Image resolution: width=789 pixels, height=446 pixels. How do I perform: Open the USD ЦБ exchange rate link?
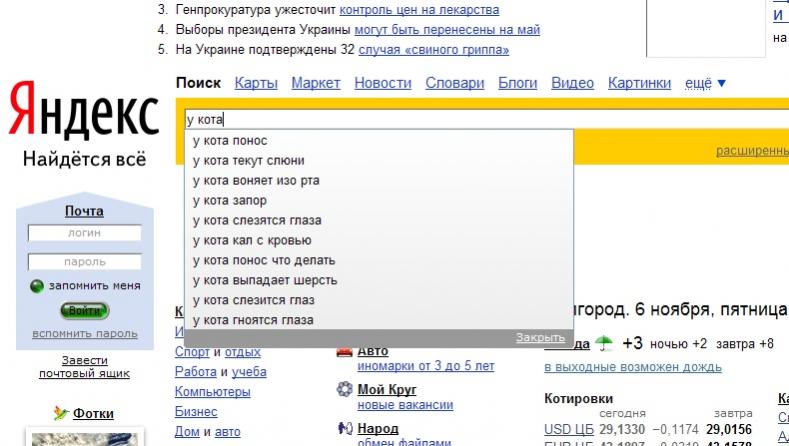coord(569,429)
